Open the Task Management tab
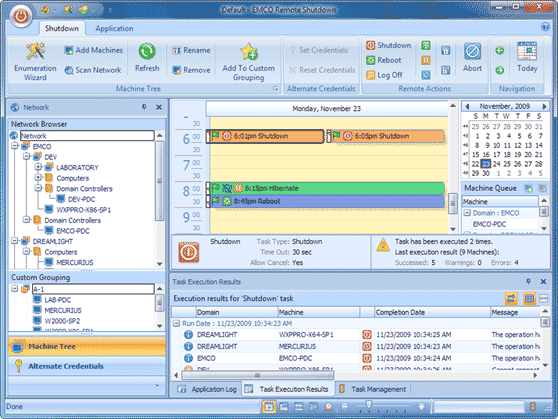Screen dimensions: 558x419 point(373,389)
